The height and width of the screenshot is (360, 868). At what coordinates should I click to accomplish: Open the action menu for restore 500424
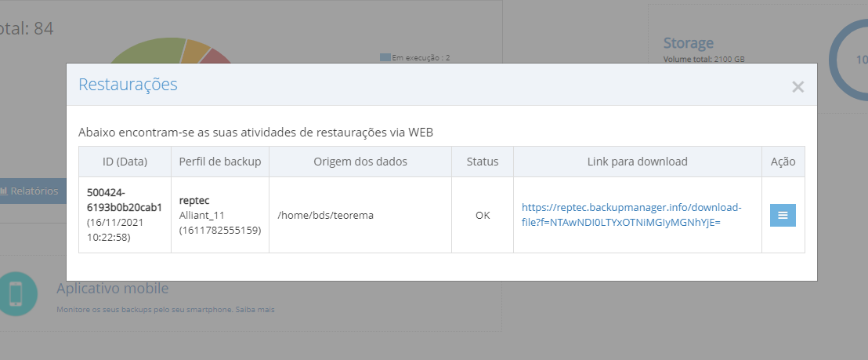pos(783,216)
